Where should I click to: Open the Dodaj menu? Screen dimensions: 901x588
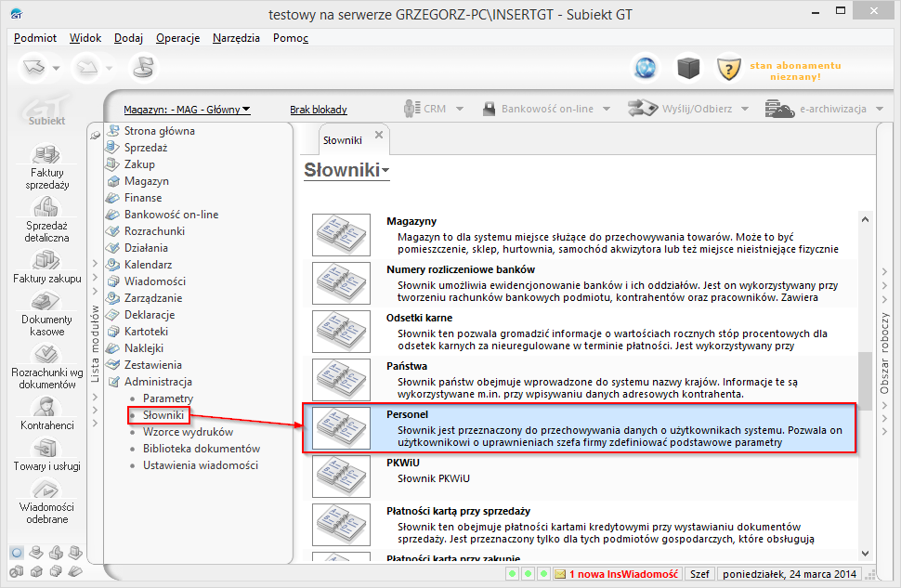coord(128,38)
